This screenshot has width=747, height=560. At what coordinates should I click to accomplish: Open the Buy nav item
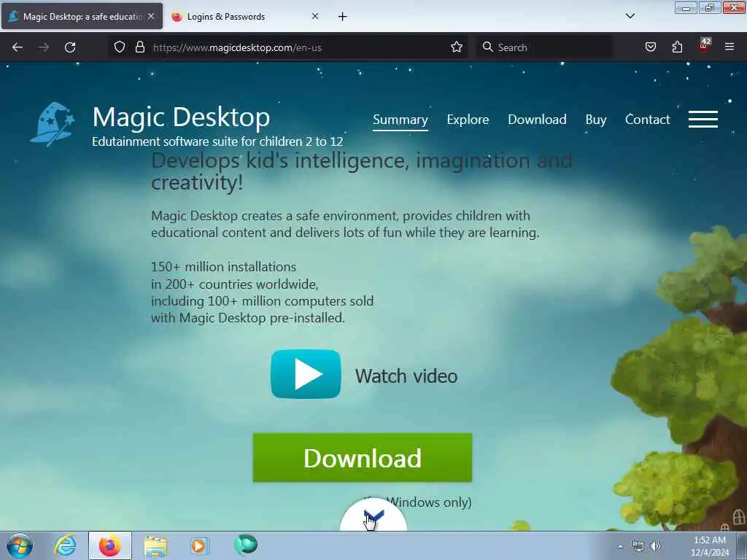(595, 120)
